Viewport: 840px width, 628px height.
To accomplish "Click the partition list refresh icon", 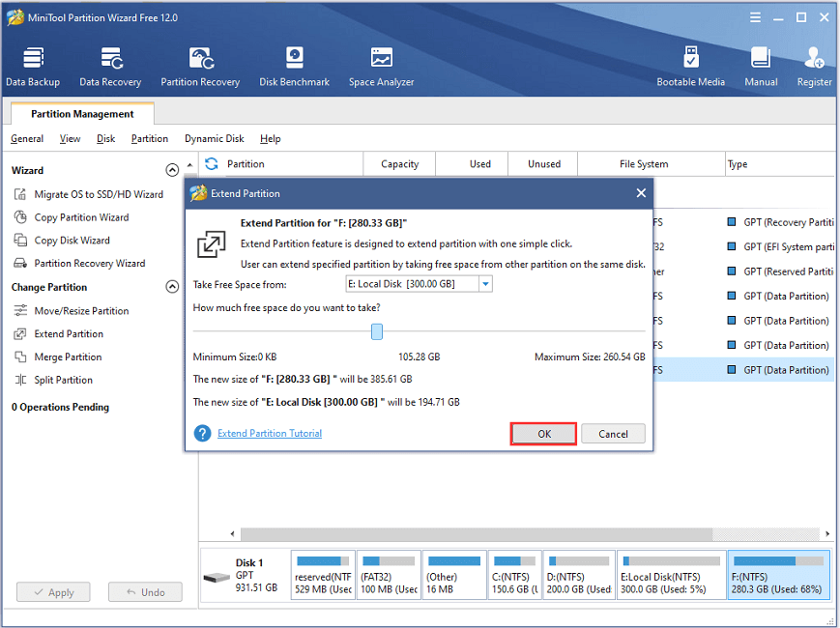I will (212, 164).
